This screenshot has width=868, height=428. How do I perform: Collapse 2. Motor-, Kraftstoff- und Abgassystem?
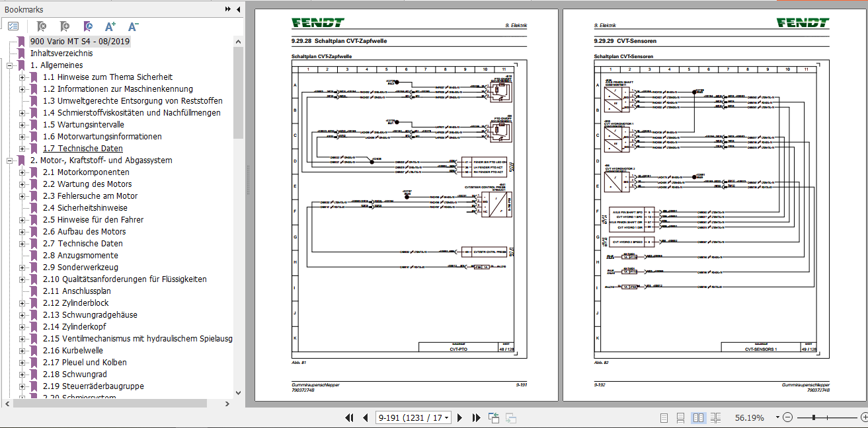[x=10, y=160]
